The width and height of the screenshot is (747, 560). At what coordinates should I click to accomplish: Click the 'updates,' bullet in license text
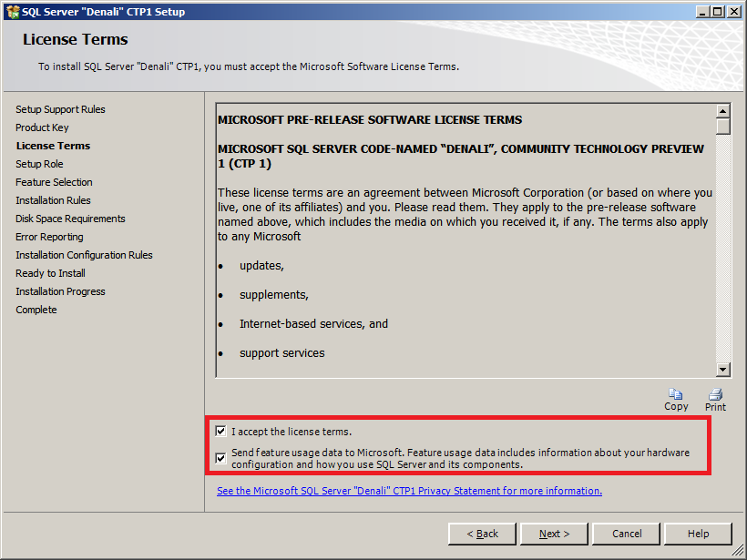[x=261, y=266]
